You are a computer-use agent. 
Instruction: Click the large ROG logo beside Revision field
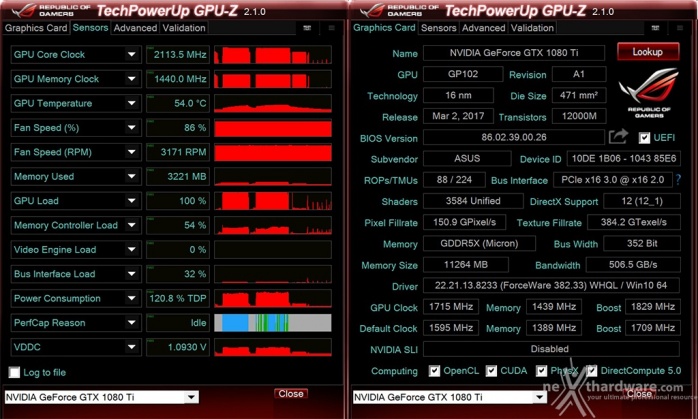649,92
